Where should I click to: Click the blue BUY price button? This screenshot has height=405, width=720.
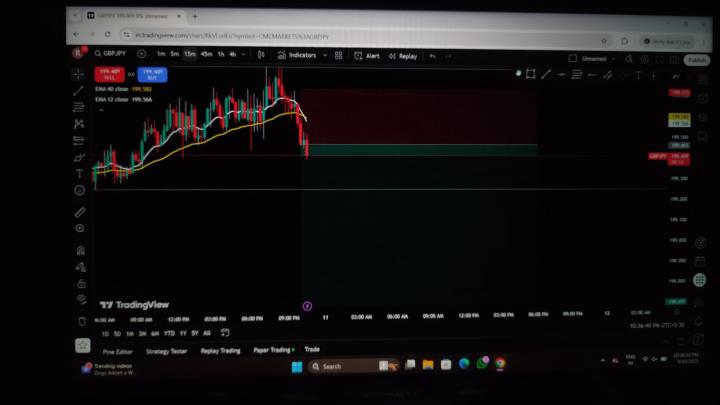(152, 74)
